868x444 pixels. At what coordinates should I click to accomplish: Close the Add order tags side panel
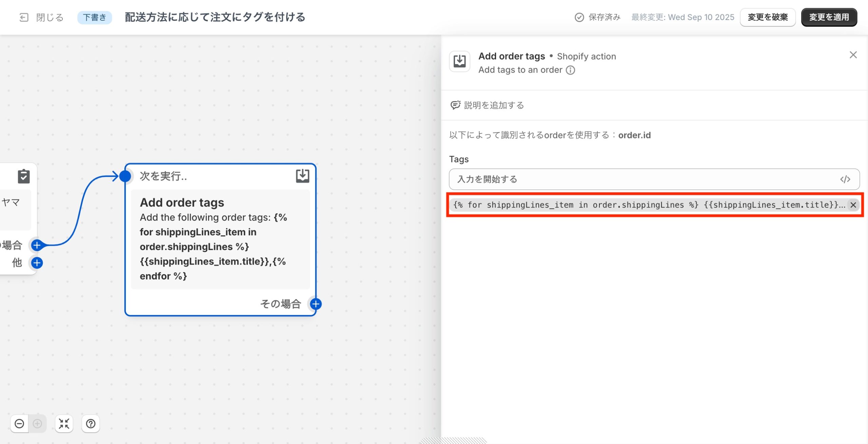(853, 55)
